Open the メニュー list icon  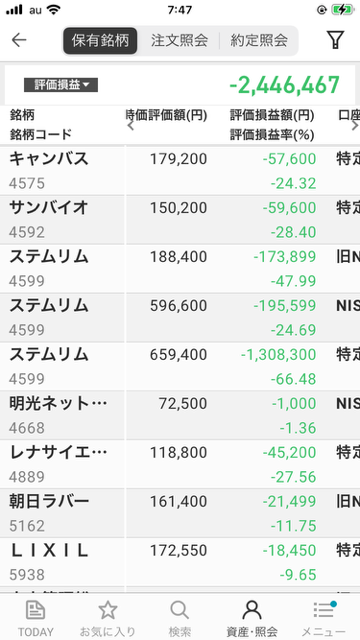[x=324, y=610]
